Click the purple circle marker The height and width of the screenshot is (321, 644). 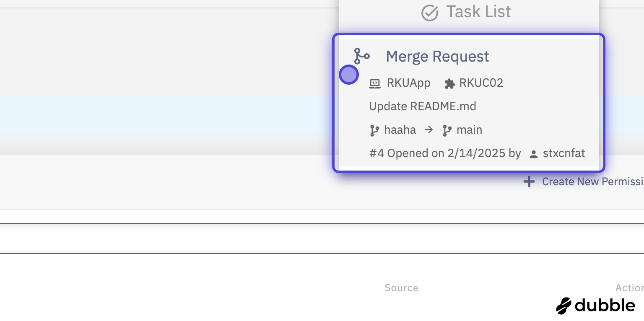point(348,75)
